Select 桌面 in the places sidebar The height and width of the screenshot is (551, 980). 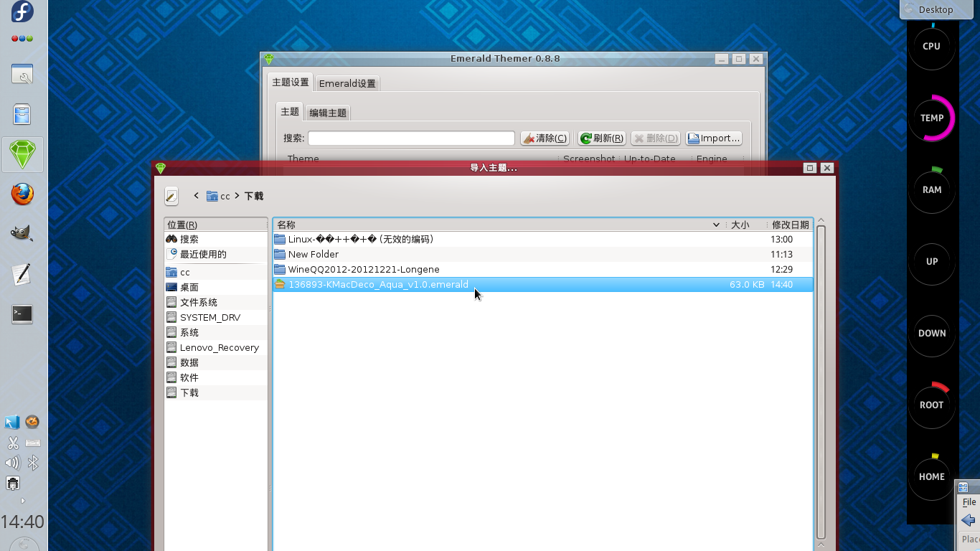tap(216, 287)
